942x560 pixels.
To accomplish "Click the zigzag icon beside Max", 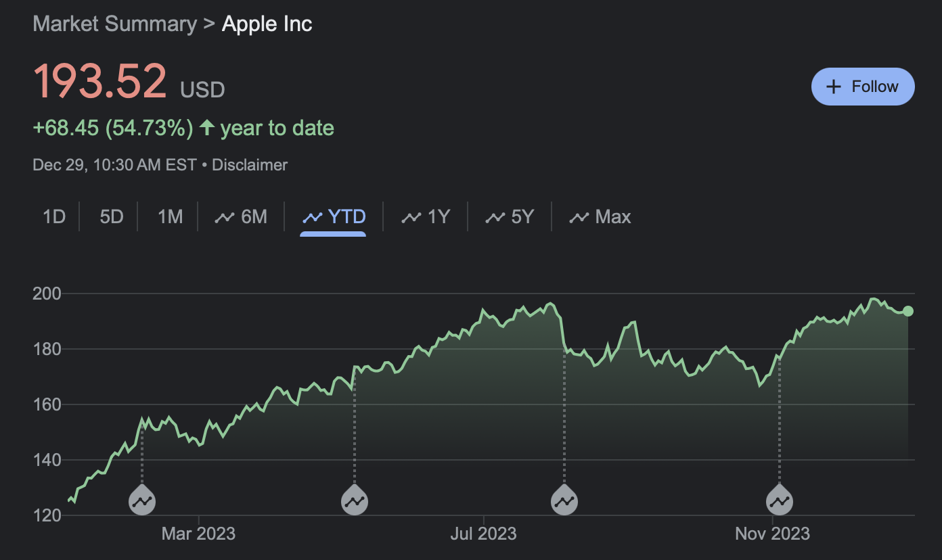I will 580,216.
